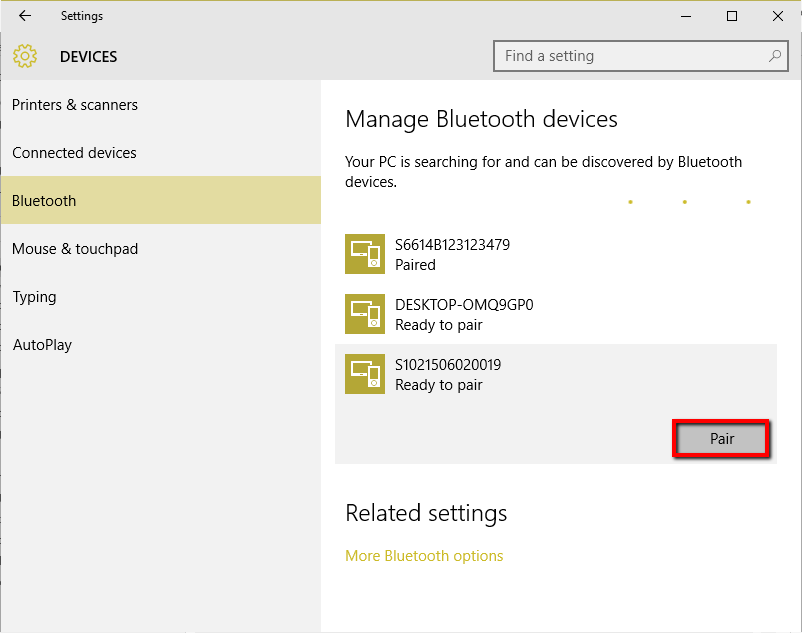Click the search magnifier icon

pos(775,56)
